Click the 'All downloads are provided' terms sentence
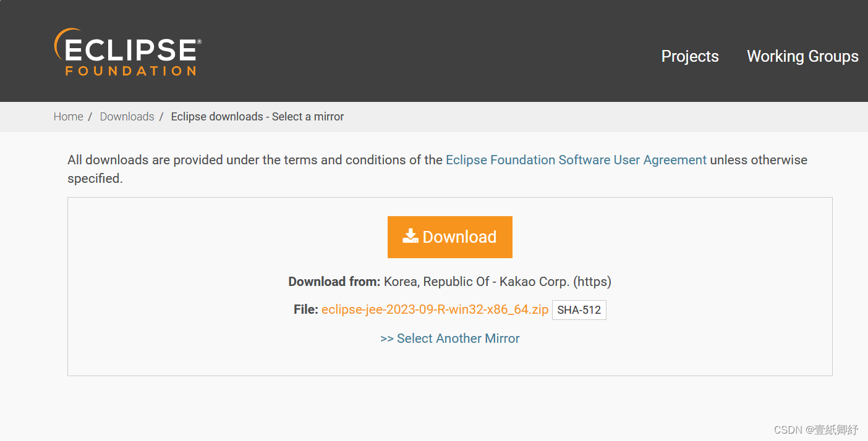The width and height of the screenshot is (868, 441). (437, 169)
